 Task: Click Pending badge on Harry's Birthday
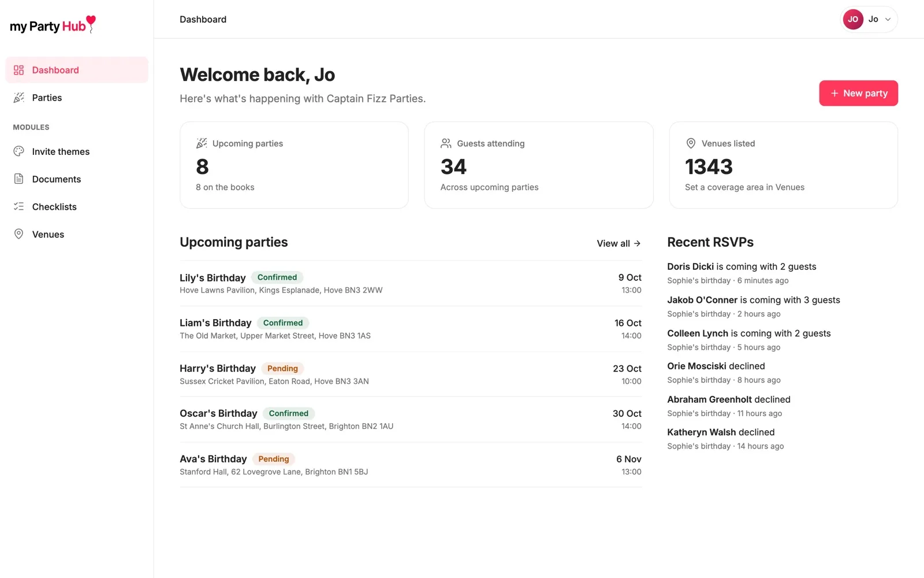282,368
